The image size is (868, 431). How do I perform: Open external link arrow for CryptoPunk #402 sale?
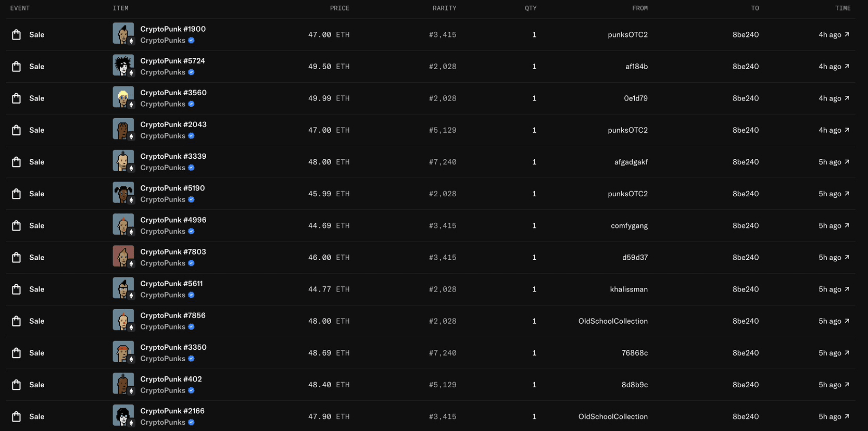(x=847, y=384)
